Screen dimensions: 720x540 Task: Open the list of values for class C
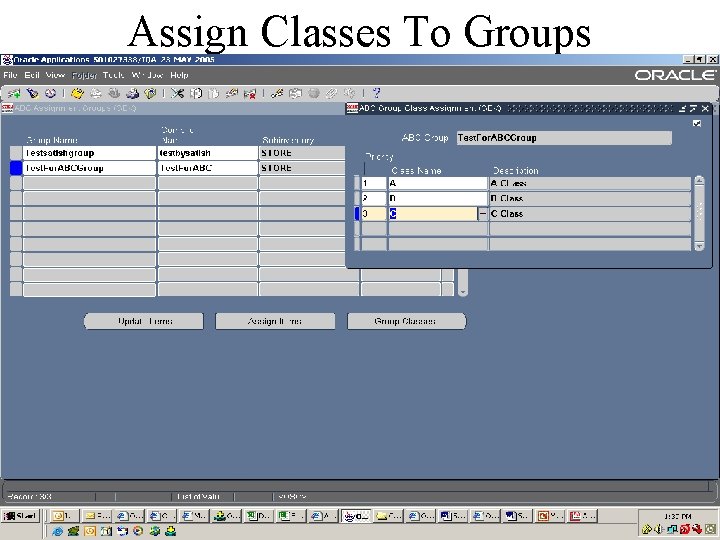point(483,214)
